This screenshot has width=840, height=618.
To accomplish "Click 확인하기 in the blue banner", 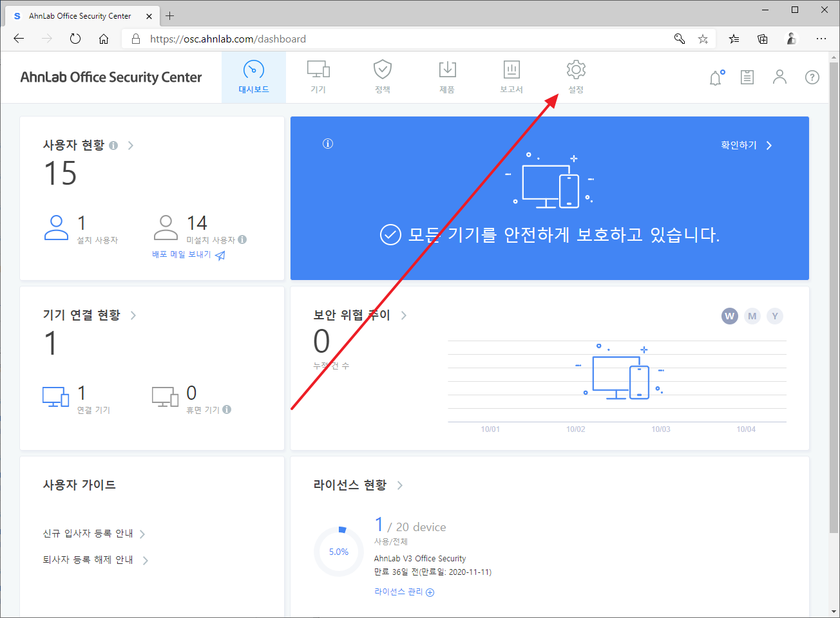I will point(746,145).
